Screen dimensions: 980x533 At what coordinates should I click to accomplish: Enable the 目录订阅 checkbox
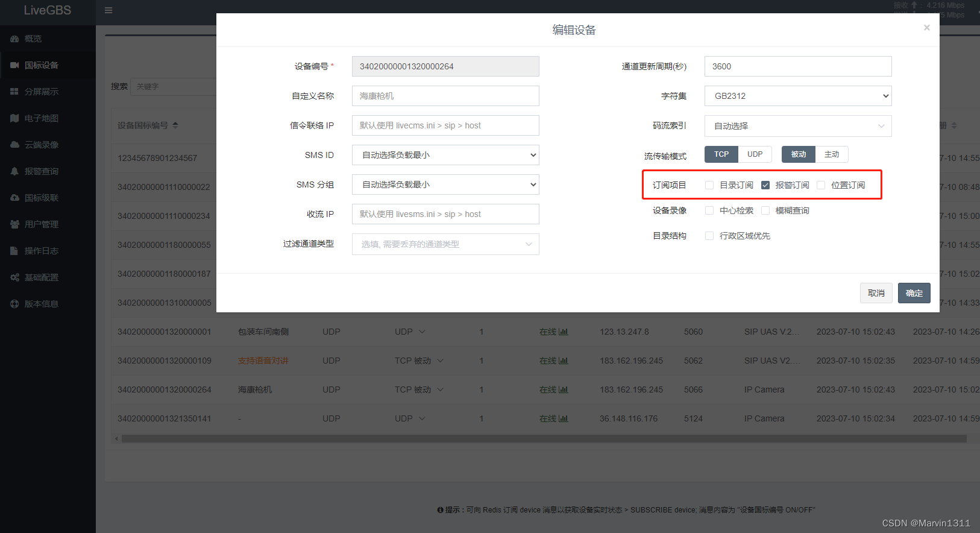pyautogui.click(x=709, y=185)
